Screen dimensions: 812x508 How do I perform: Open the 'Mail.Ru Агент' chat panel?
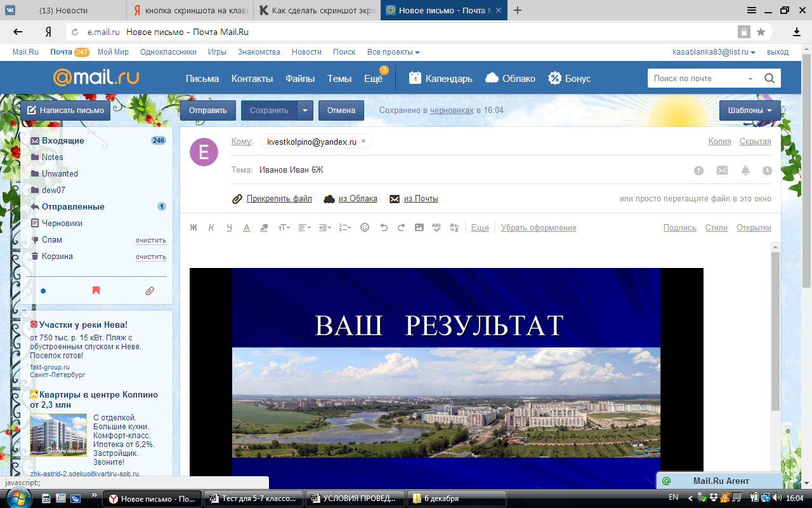pyautogui.click(x=719, y=481)
